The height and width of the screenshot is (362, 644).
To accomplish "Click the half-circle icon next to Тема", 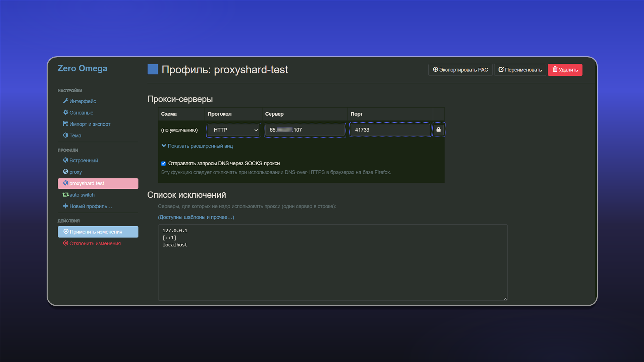I will (66, 135).
